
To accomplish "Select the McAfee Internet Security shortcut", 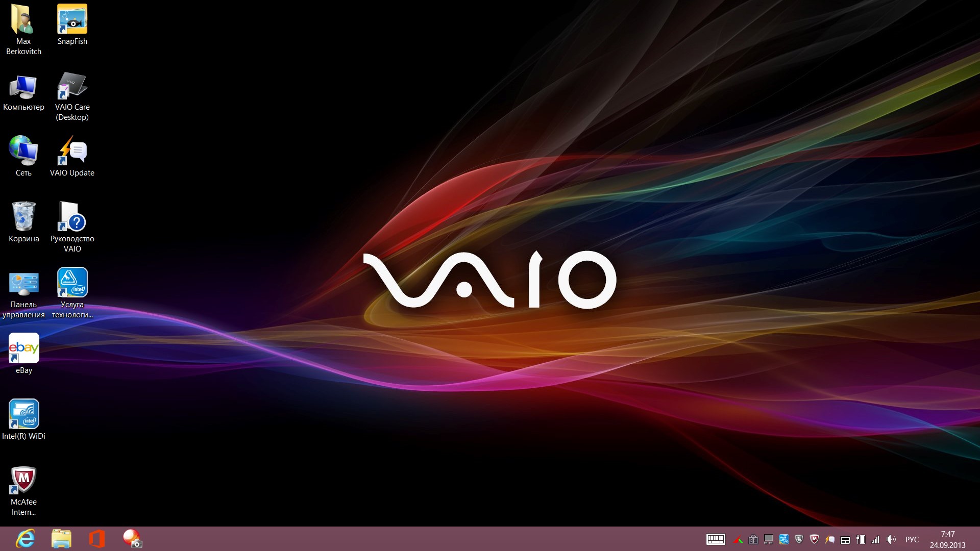I will [x=23, y=481].
